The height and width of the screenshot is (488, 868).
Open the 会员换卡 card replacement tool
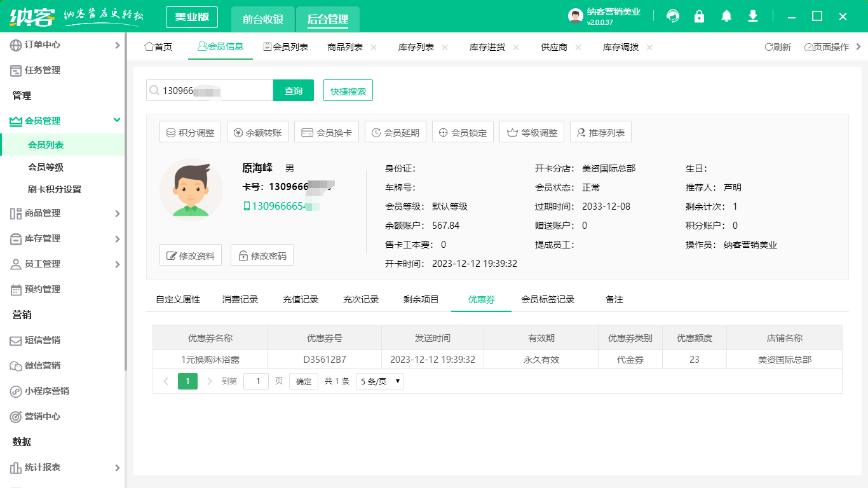point(327,132)
